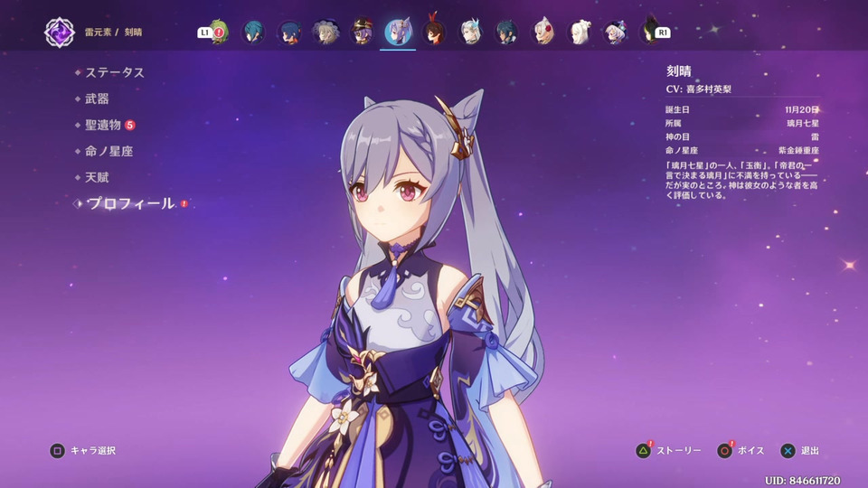Click the square icon for キャラ選択
This screenshot has width=868, height=488.
pos(57,451)
